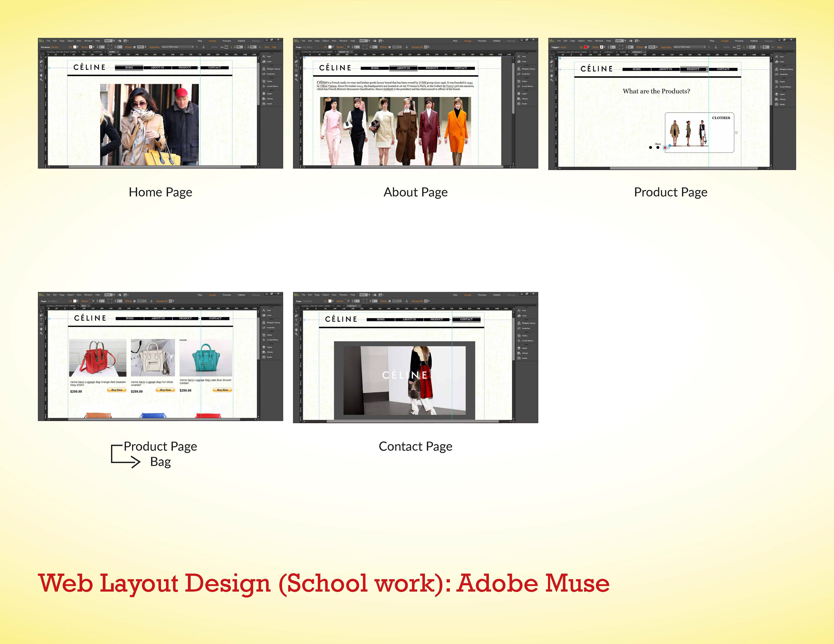The height and width of the screenshot is (644, 834).
Task: Click the red Fill color swatch in Product Page toolbar
Action: pos(585,47)
